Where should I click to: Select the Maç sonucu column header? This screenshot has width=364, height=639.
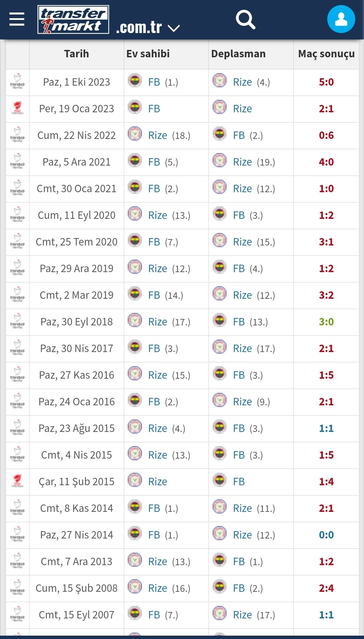coord(326,54)
